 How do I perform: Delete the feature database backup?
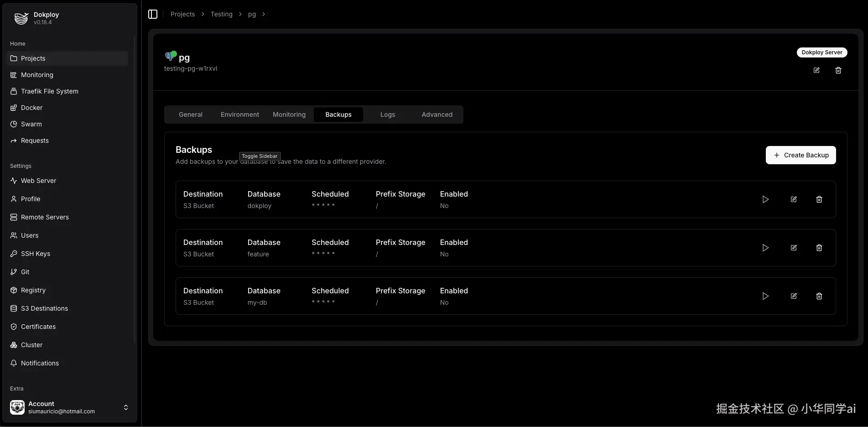tap(819, 248)
